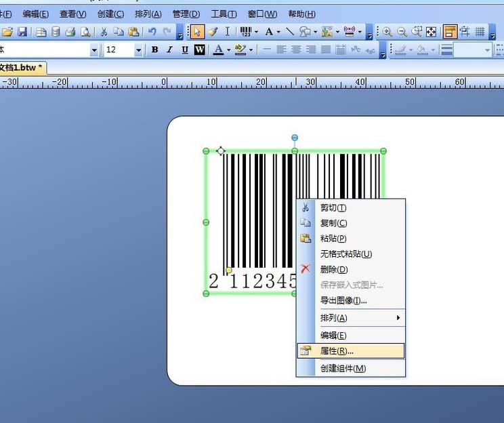Image resolution: width=504 pixels, height=423 pixels.
Task: Select 属性(R)... in context menu
Action: pos(351,351)
